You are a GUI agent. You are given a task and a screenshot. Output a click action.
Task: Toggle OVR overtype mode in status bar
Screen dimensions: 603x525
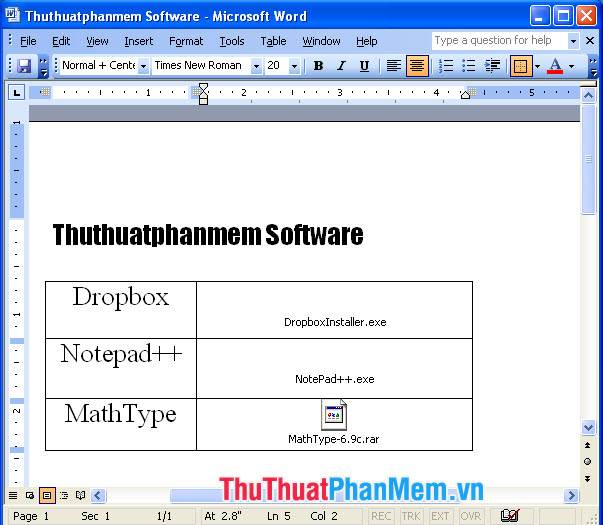pos(470,516)
